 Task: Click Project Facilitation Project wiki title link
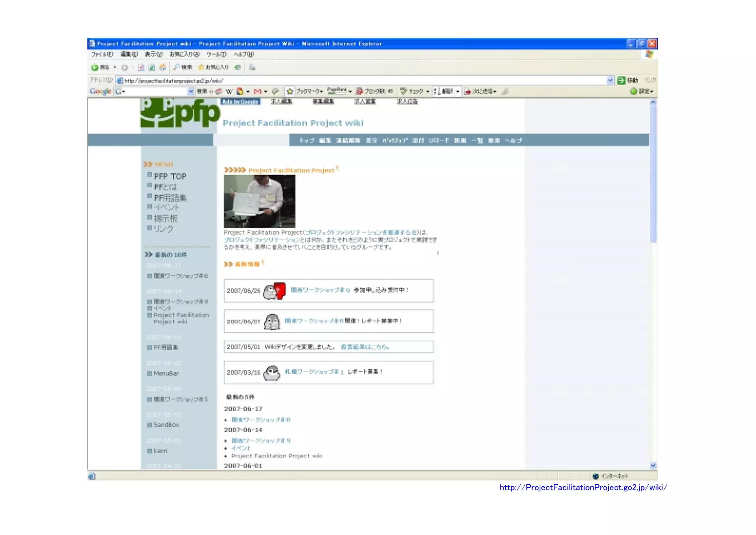click(293, 123)
